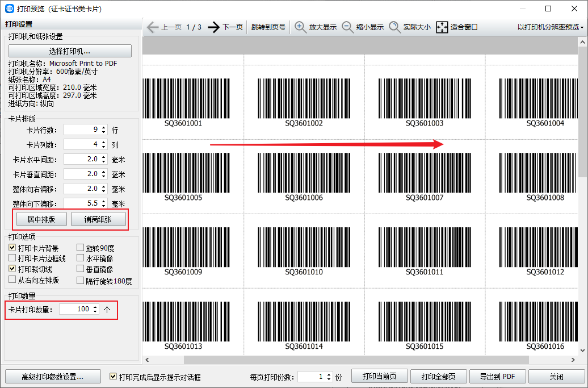Image resolution: width=588 pixels, height=388 pixels.
Task: Click preview scroll right arrow
Action: click(573, 360)
